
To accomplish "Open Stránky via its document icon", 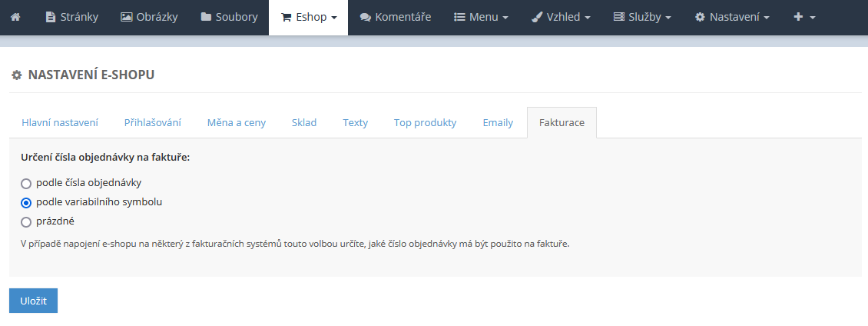I will (x=51, y=17).
